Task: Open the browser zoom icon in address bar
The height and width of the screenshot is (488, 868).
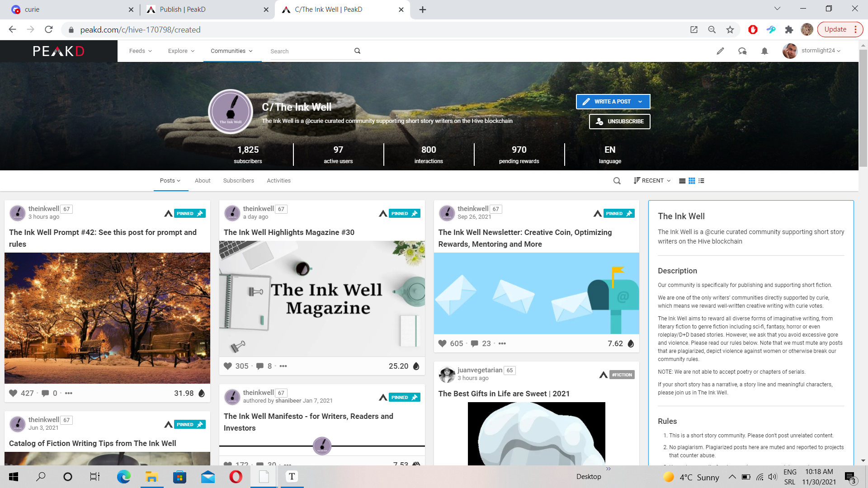Action: (x=712, y=30)
